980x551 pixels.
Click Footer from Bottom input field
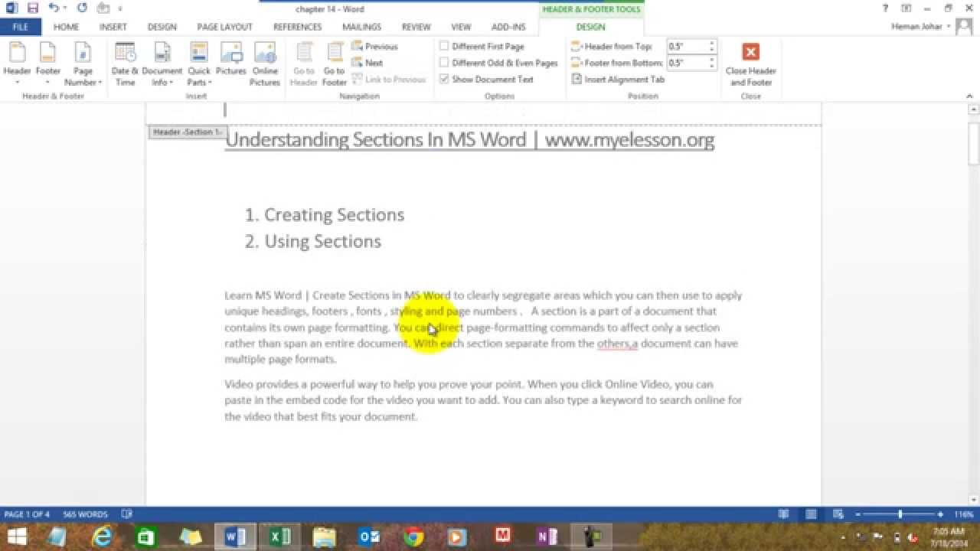pyautogui.click(x=686, y=63)
